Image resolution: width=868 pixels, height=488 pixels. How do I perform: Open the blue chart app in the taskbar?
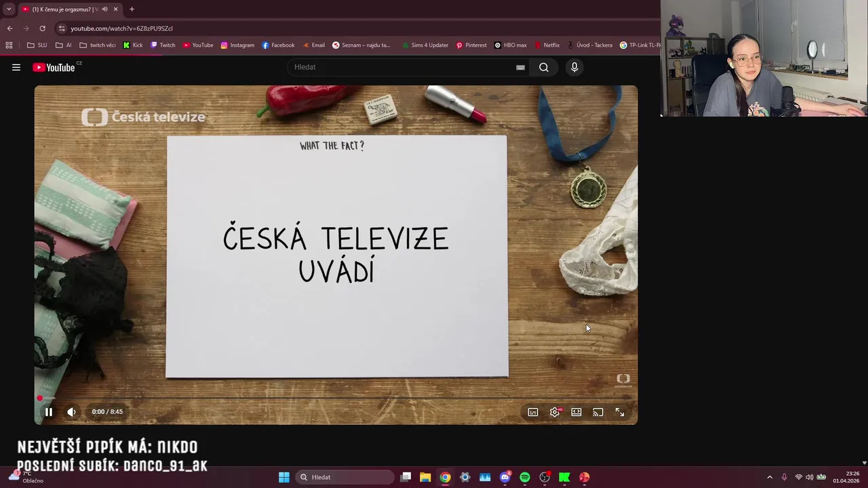[485, 477]
